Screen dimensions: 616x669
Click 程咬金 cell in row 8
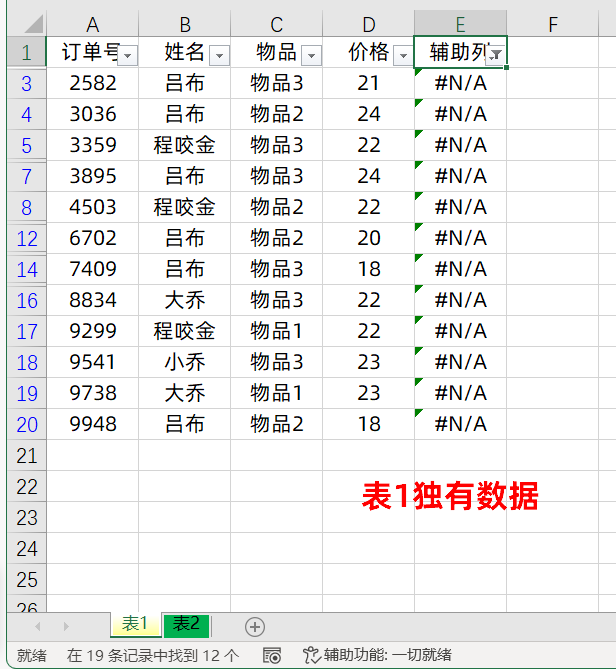tap(185, 207)
